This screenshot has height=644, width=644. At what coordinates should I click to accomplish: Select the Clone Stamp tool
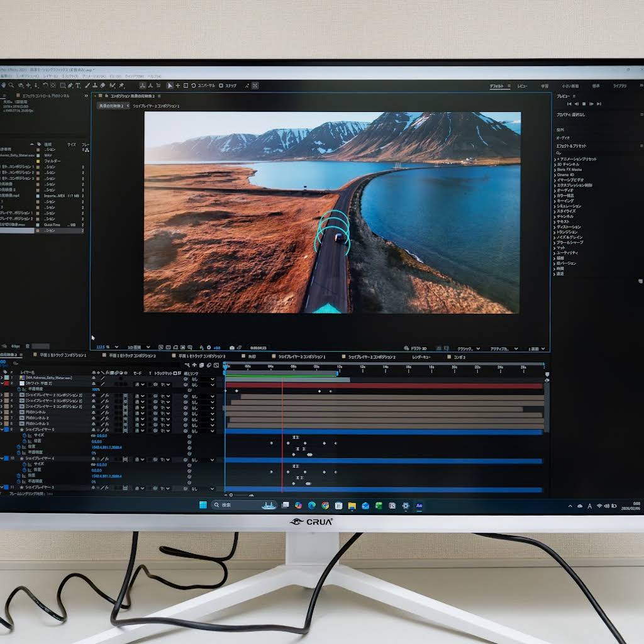(95, 86)
